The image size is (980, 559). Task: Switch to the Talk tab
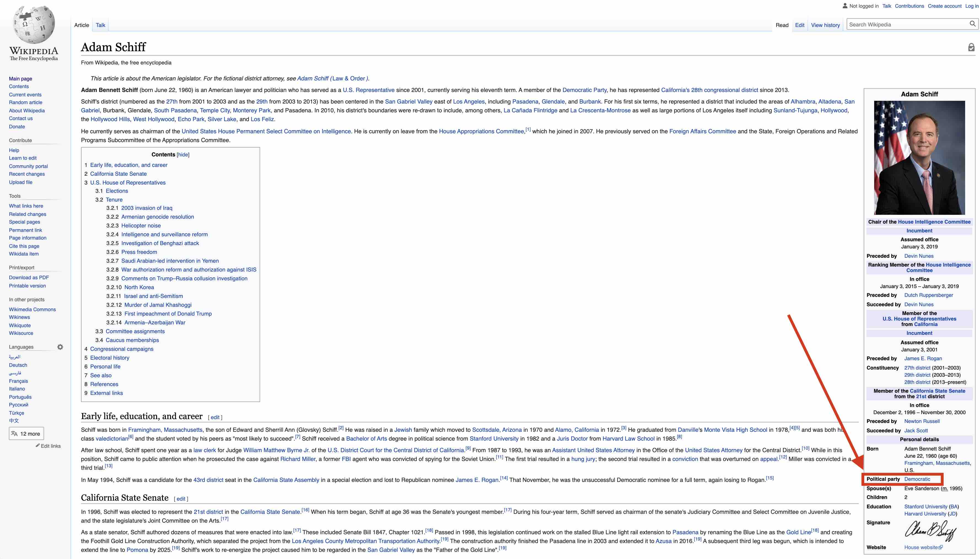(x=100, y=25)
